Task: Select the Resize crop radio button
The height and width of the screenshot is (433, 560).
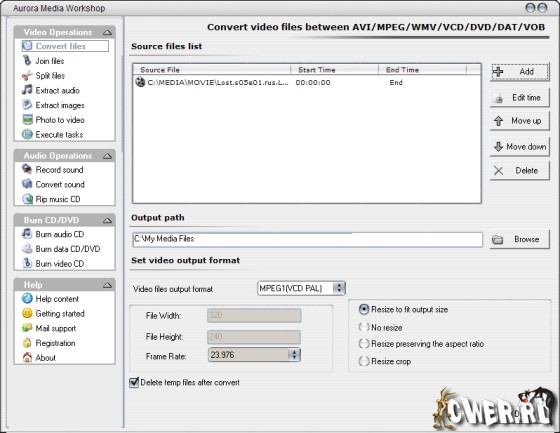Action: pyautogui.click(x=364, y=361)
